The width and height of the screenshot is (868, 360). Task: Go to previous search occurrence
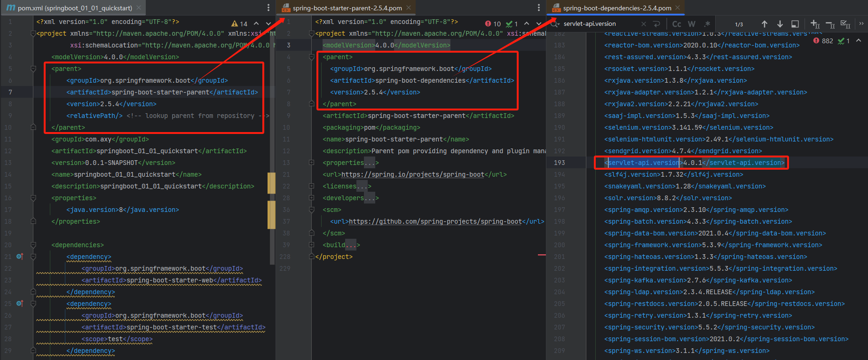click(765, 24)
